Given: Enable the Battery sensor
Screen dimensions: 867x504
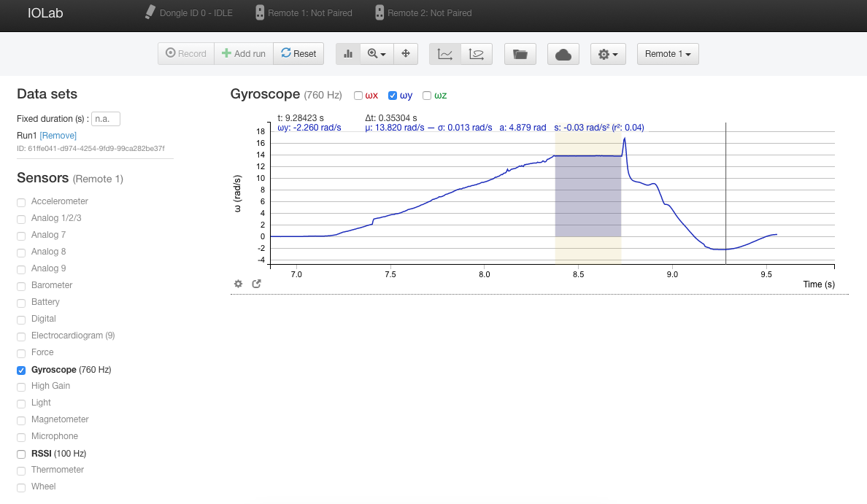Looking at the screenshot, I should click(x=21, y=303).
